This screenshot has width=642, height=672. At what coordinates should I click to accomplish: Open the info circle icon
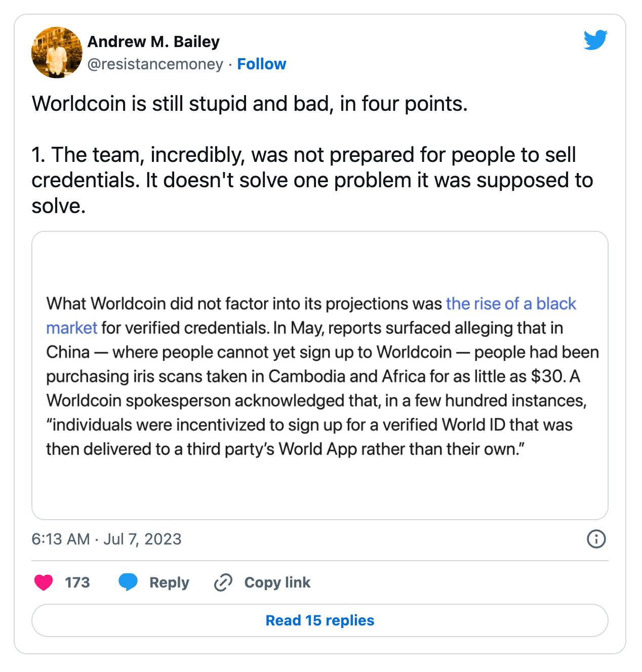tap(596, 539)
